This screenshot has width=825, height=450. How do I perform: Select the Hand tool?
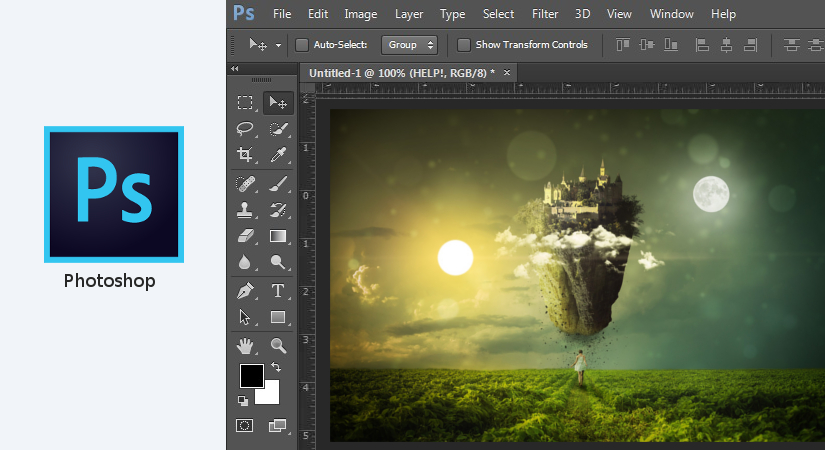[245, 345]
